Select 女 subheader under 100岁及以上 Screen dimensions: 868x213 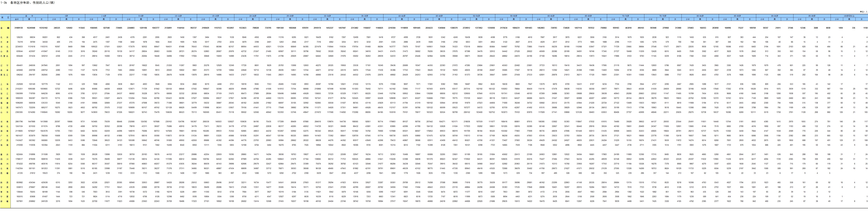[x=862, y=19]
